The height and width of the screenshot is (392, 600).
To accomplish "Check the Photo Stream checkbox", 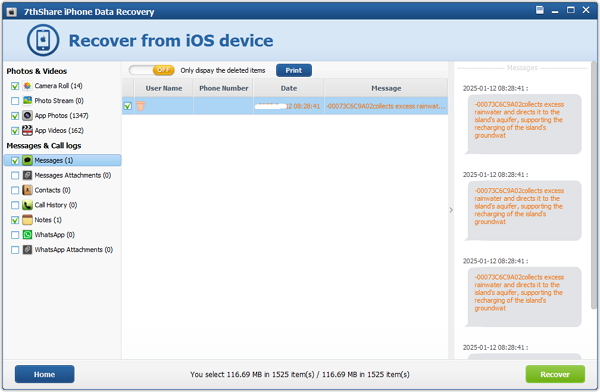I will tap(15, 101).
